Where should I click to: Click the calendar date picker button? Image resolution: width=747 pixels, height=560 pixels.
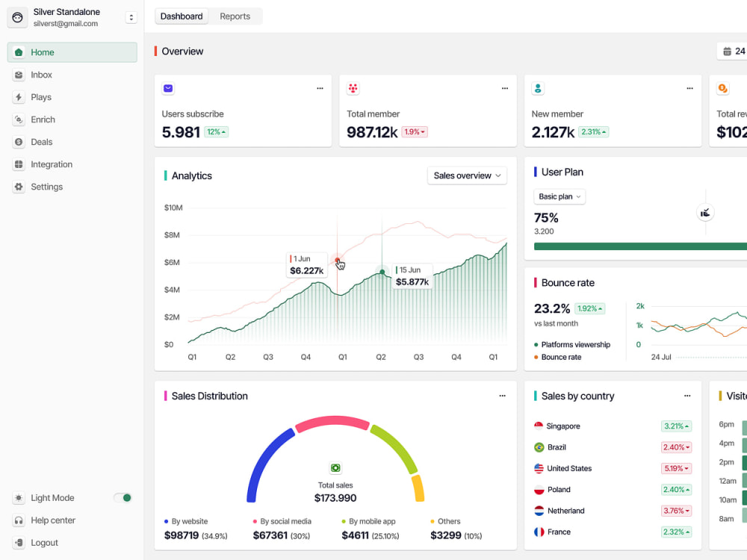click(733, 51)
